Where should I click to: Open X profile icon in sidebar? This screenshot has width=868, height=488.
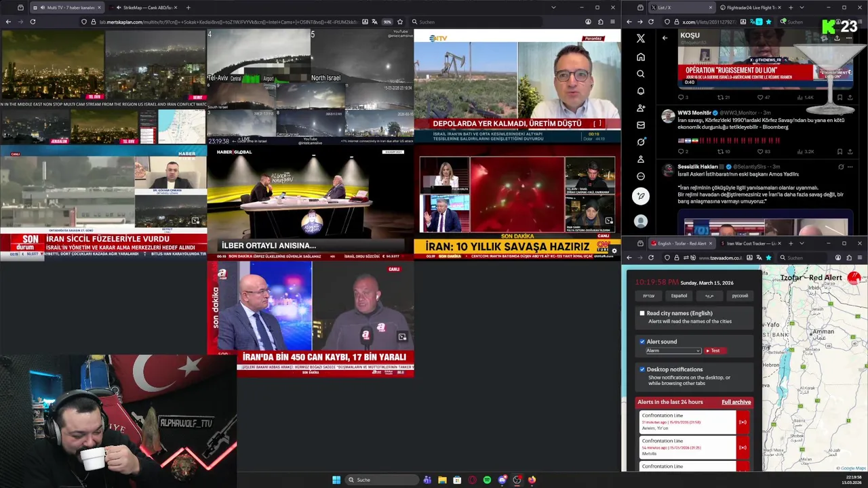point(641,159)
